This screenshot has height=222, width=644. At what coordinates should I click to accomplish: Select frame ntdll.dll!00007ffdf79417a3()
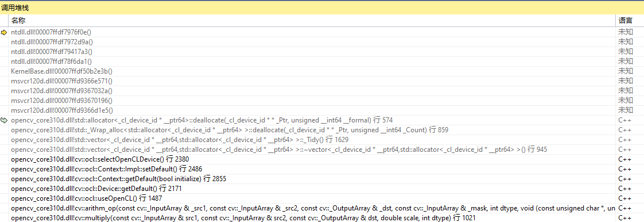click(x=52, y=52)
